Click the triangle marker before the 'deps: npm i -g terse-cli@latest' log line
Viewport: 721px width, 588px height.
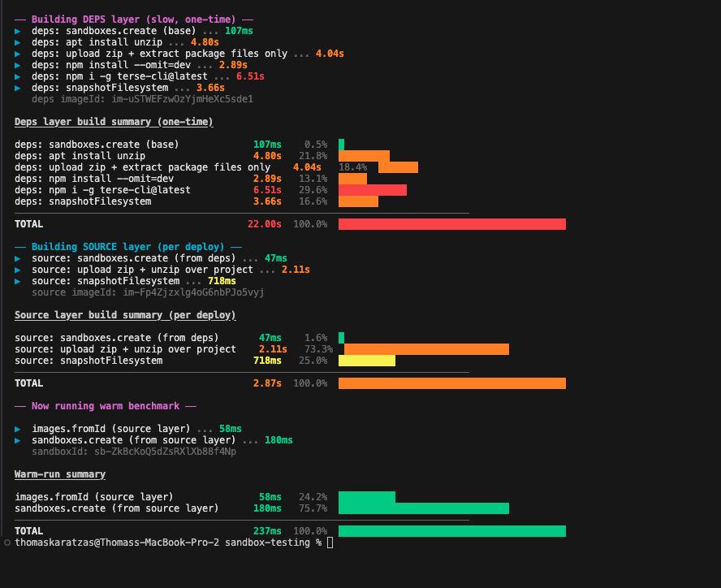[18, 77]
